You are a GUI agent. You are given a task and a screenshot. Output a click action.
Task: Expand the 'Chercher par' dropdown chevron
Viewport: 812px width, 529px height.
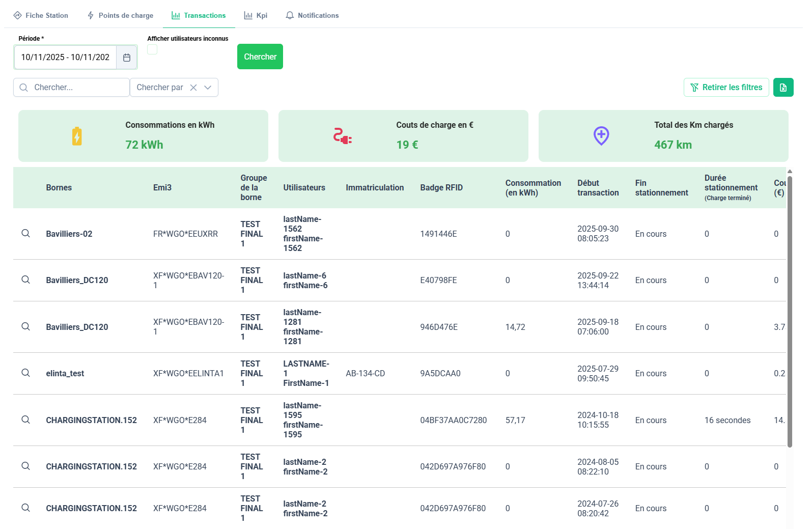[208, 88]
